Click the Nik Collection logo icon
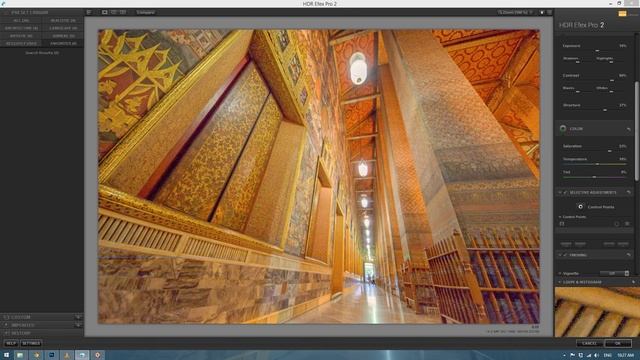640x360 pixels. click(x=622, y=13)
